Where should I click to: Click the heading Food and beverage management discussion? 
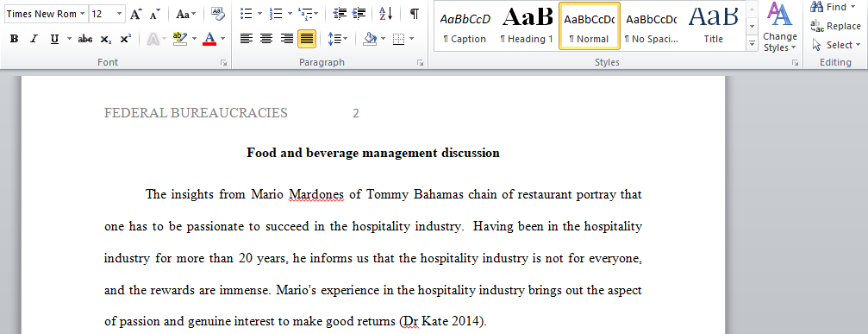(x=373, y=153)
